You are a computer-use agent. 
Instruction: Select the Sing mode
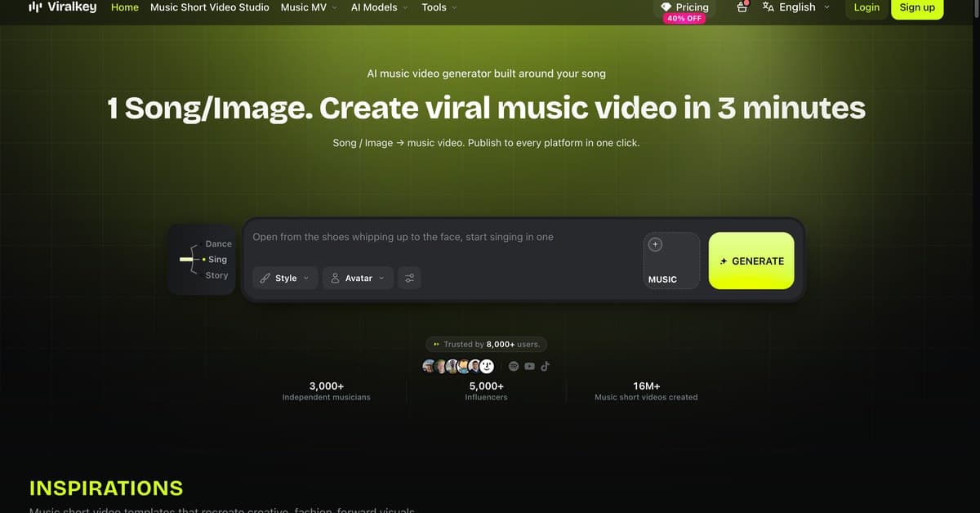point(217,259)
